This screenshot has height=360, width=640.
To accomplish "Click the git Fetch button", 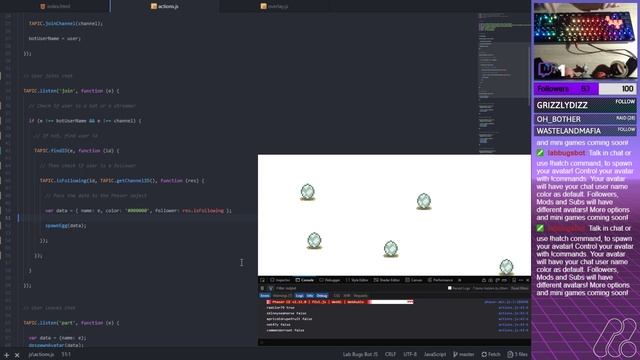I will [x=491, y=354].
